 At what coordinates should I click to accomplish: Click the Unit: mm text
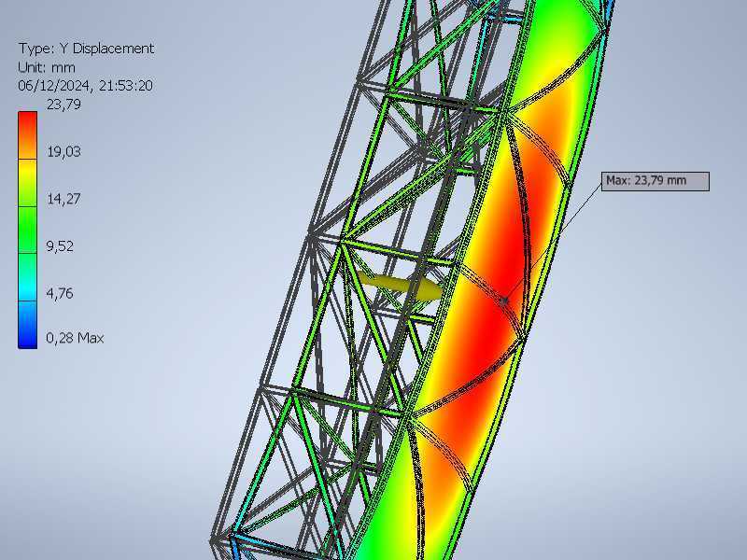47,67
